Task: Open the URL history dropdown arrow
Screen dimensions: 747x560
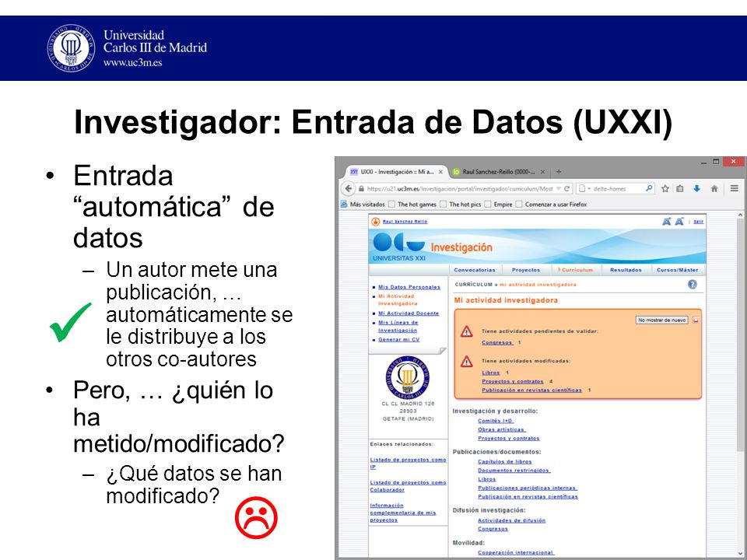Action: coord(559,188)
